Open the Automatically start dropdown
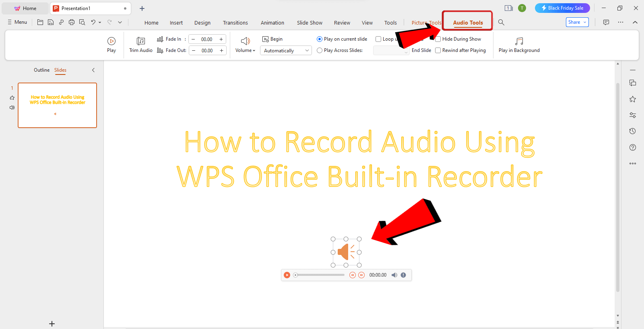The image size is (644, 329). (286, 50)
